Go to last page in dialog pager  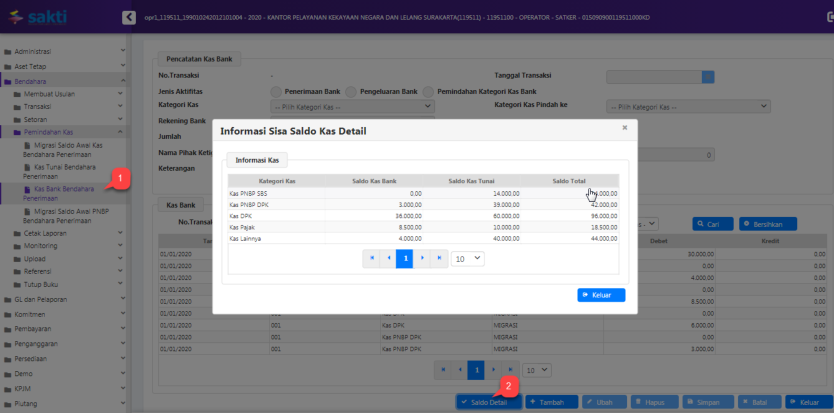(438, 258)
